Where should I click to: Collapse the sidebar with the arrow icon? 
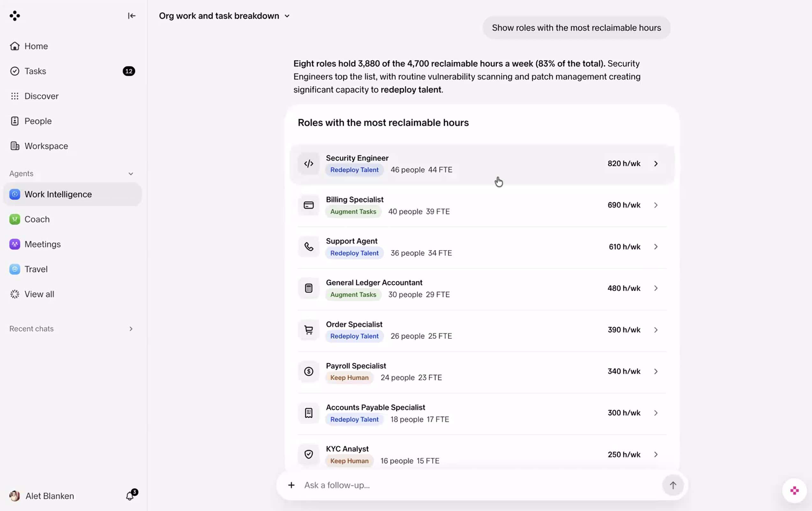[131, 16]
